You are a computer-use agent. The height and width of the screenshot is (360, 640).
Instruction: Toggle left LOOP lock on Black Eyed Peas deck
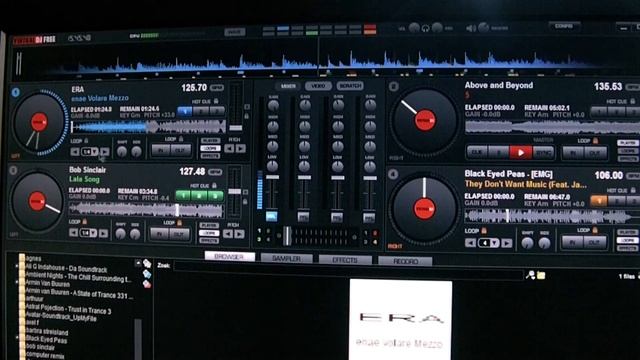484,231
